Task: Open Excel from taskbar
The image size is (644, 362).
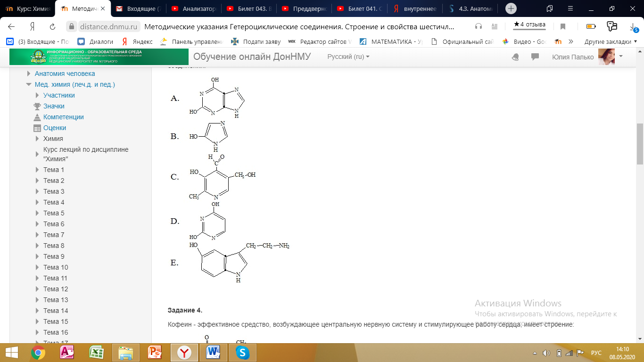Action: click(97, 353)
